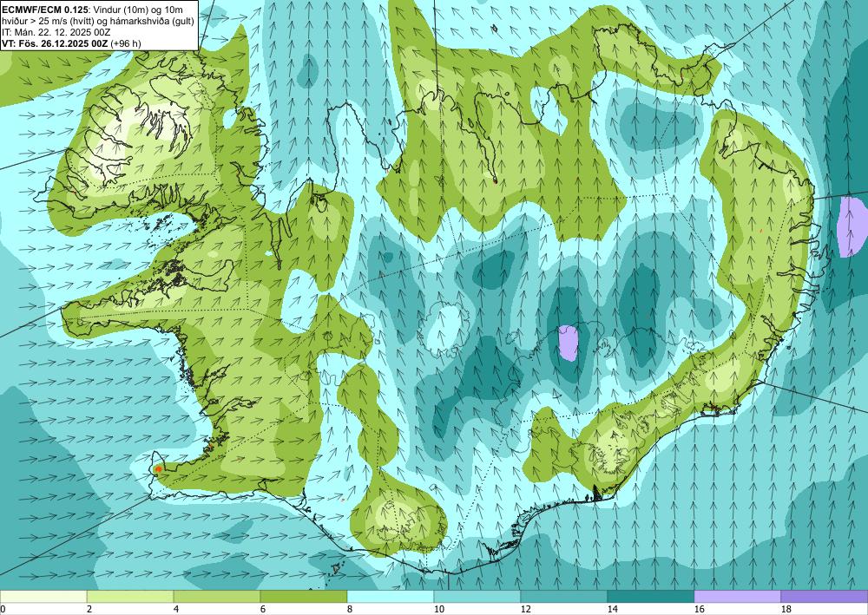The width and height of the screenshot is (868, 615).
Task: Click the legend label '2'
Action: coord(89,609)
